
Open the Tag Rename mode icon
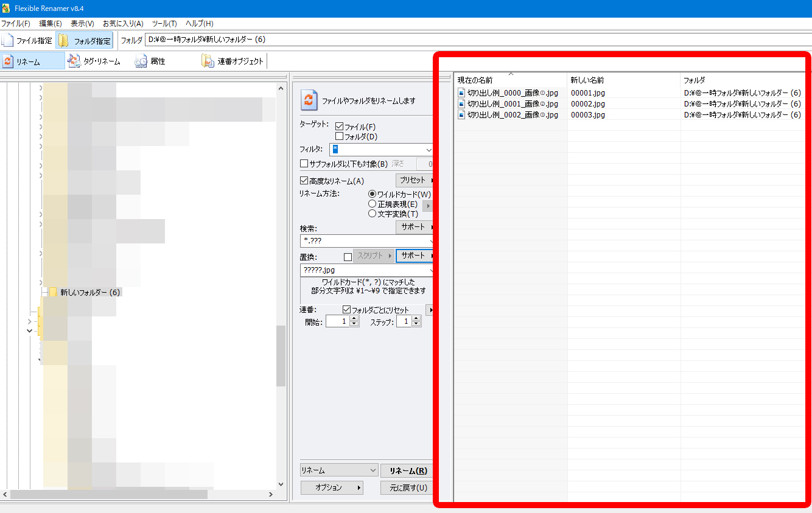pos(74,61)
